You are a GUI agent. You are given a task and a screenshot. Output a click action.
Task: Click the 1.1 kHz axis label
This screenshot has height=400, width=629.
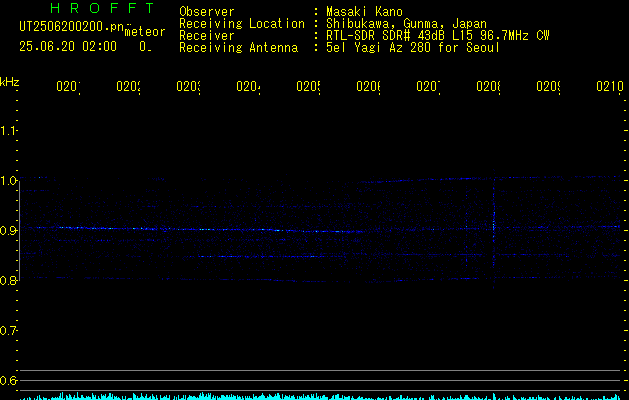tap(9, 130)
